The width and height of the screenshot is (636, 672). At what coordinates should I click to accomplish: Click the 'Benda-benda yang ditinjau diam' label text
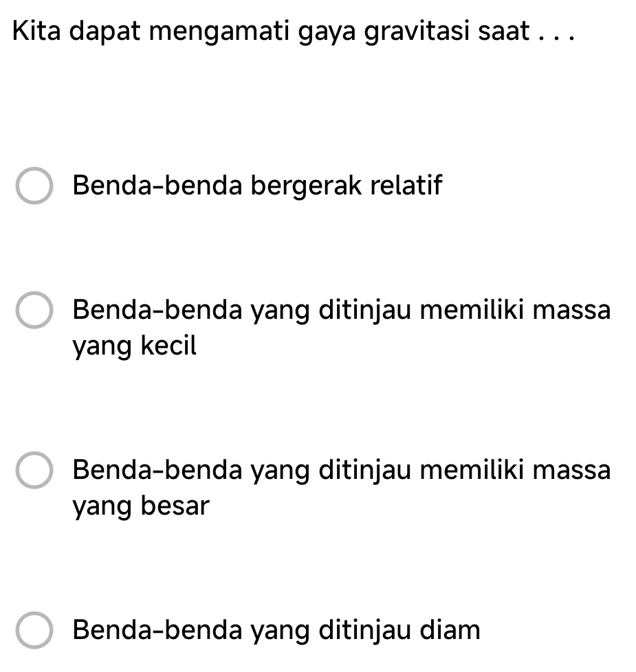point(276,630)
